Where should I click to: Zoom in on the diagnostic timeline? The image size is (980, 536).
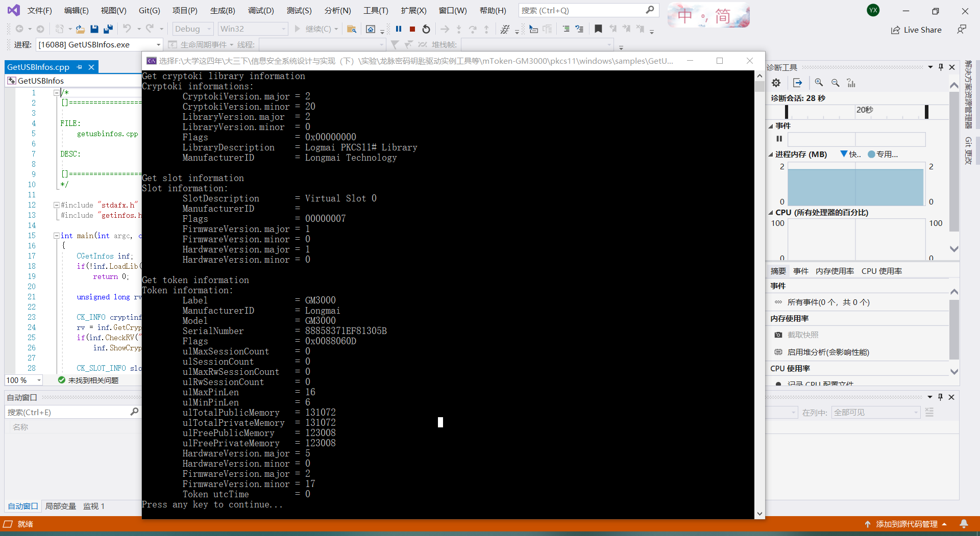coord(819,83)
